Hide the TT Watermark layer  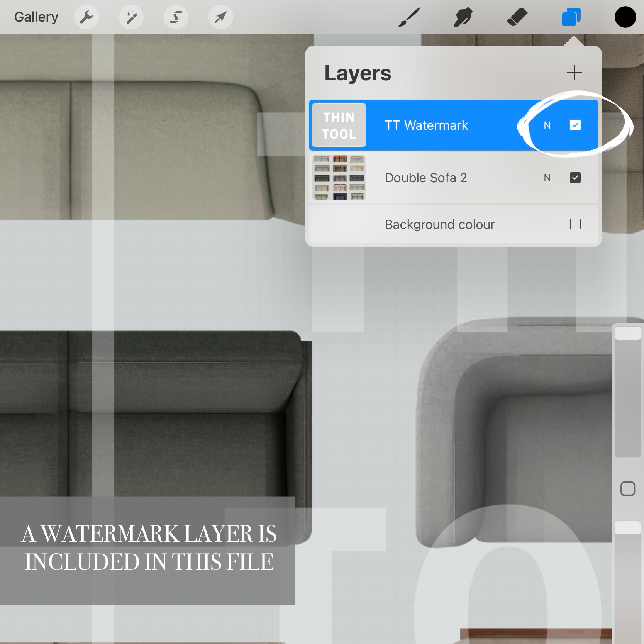click(x=575, y=125)
